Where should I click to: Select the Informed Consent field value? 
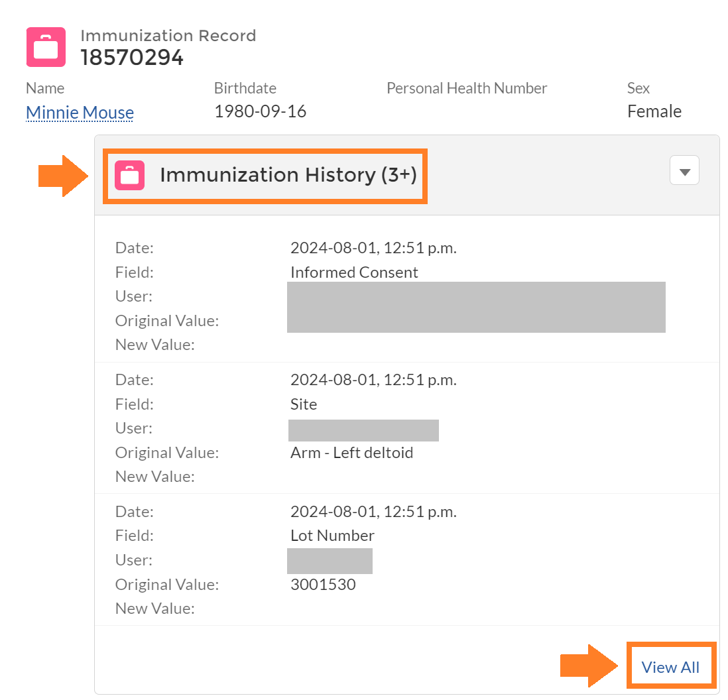(354, 272)
